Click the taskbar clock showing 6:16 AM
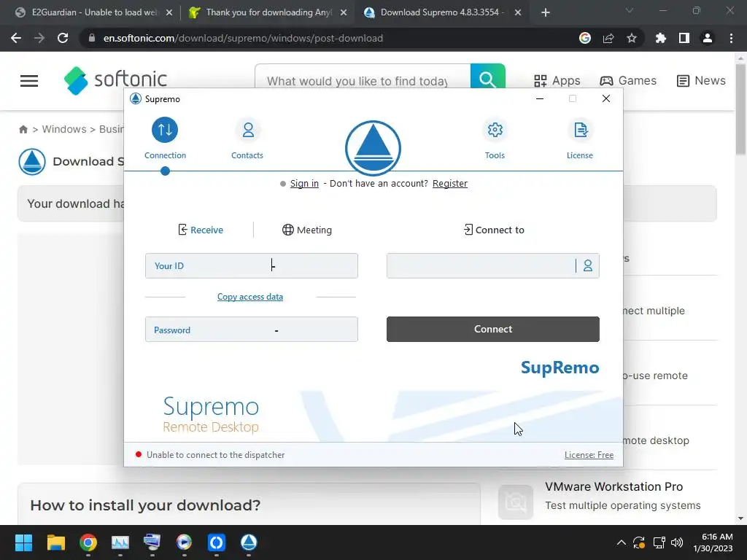Viewport: 747px width, 560px height. pos(713,542)
